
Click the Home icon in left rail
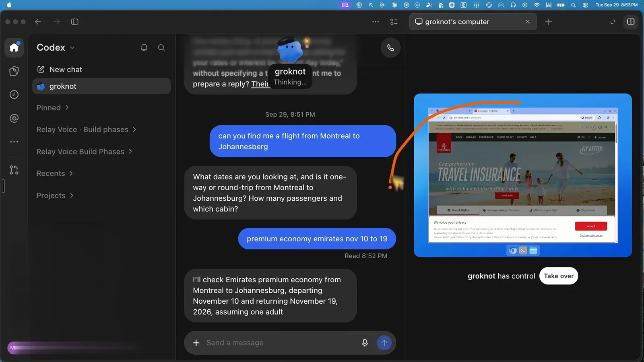click(14, 47)
